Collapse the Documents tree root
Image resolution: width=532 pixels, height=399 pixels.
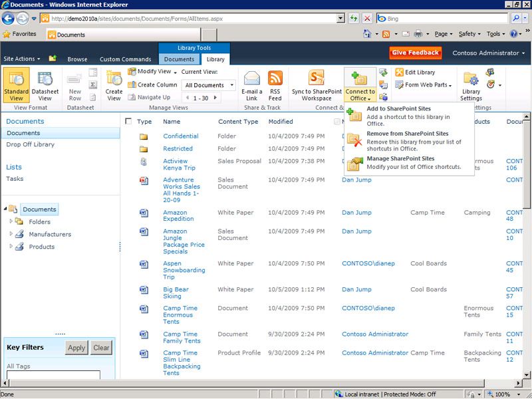5,209
